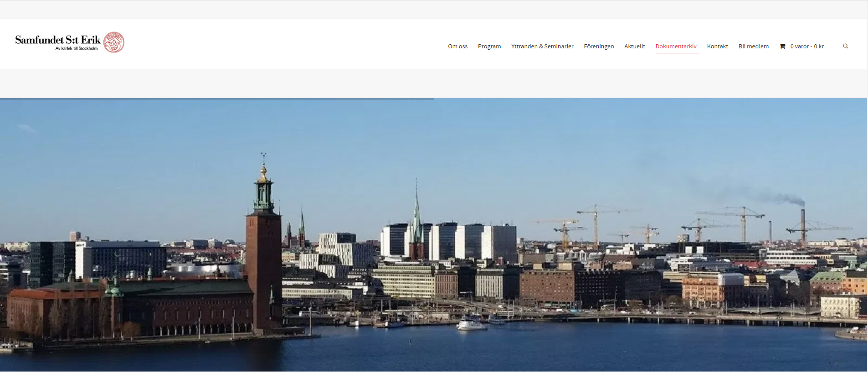Viewport: 868px width, 372px height.
Task: Open the search magnifier icon
Action: coord(845,46)
